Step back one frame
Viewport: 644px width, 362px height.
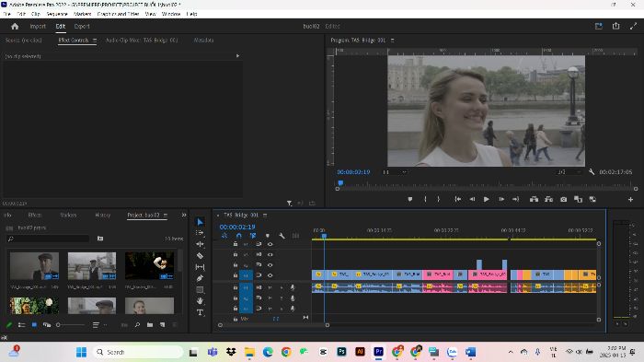[472, 199]
